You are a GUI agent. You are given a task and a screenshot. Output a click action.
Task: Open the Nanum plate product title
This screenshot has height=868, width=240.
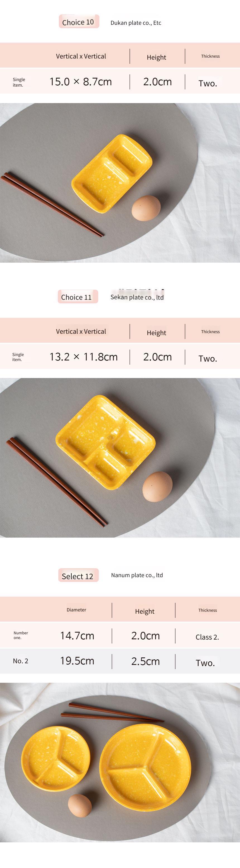pos(137,575)
